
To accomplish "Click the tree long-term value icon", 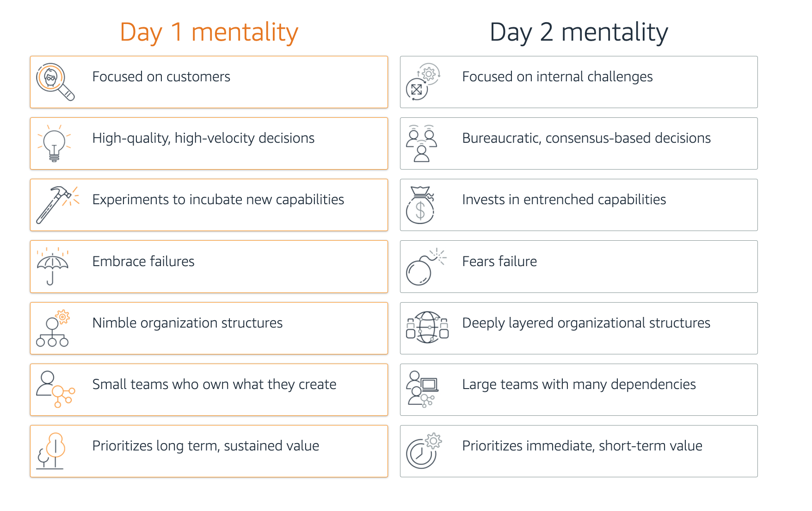I will click(51, 451).
